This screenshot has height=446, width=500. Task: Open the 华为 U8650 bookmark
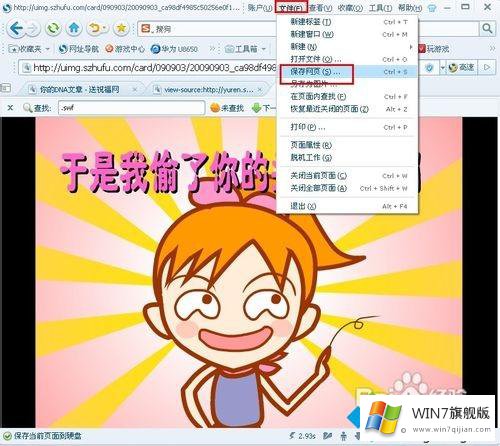(x=174, y=49)
